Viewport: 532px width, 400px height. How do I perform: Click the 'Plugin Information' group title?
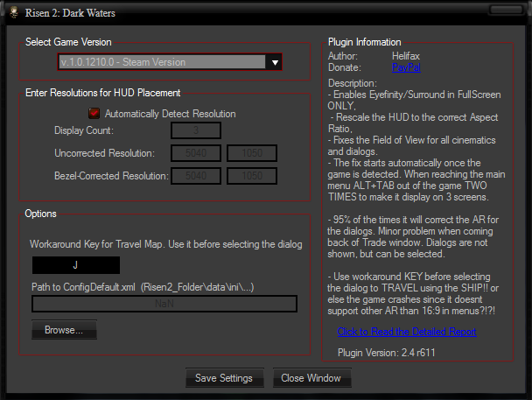[x=364, y=42]
